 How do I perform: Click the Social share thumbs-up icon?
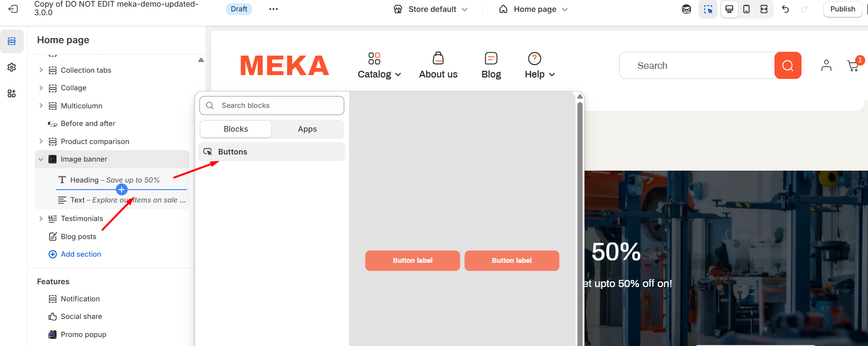[x=53, y=317]
